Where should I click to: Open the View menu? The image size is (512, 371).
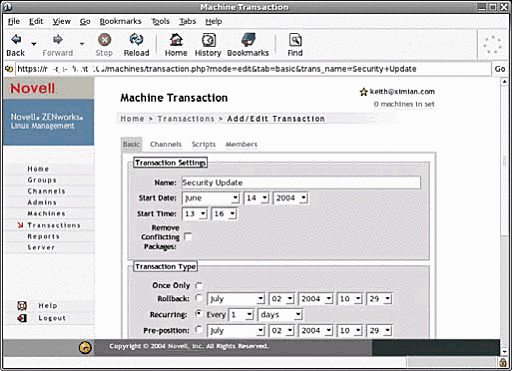pos(62,21)
